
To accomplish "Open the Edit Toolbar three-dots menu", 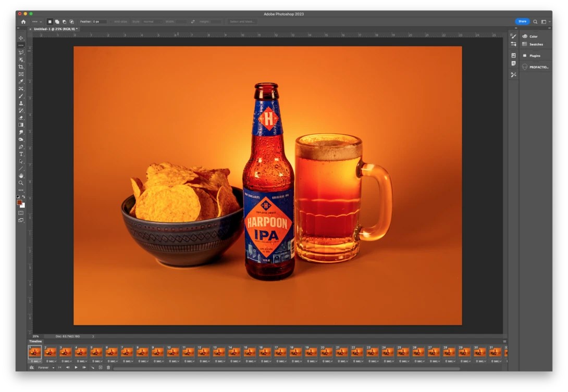I will coord(21,190).
